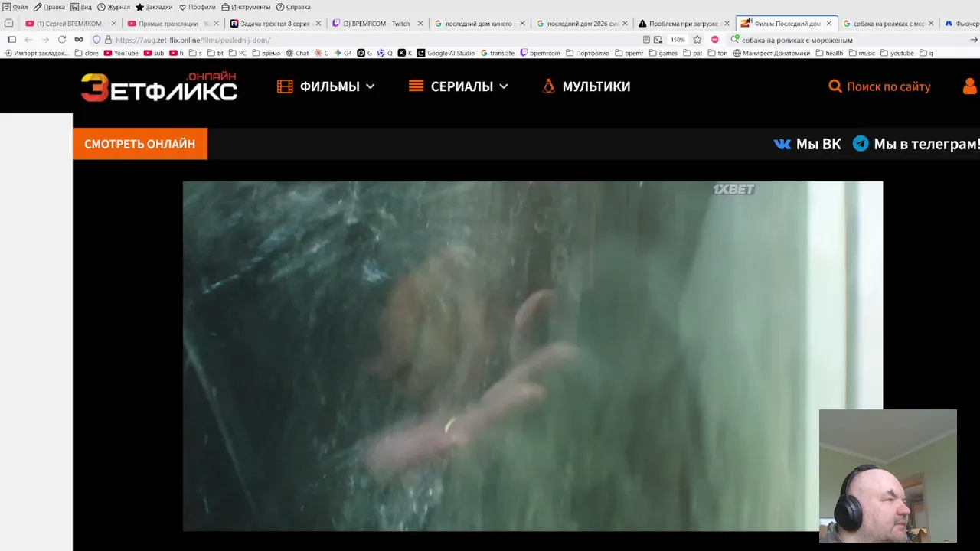Image resolution: width=980 pixels, height=551 pixels.
Task: Open the Google AI Studio bookmark
Action: pos(446,54)
